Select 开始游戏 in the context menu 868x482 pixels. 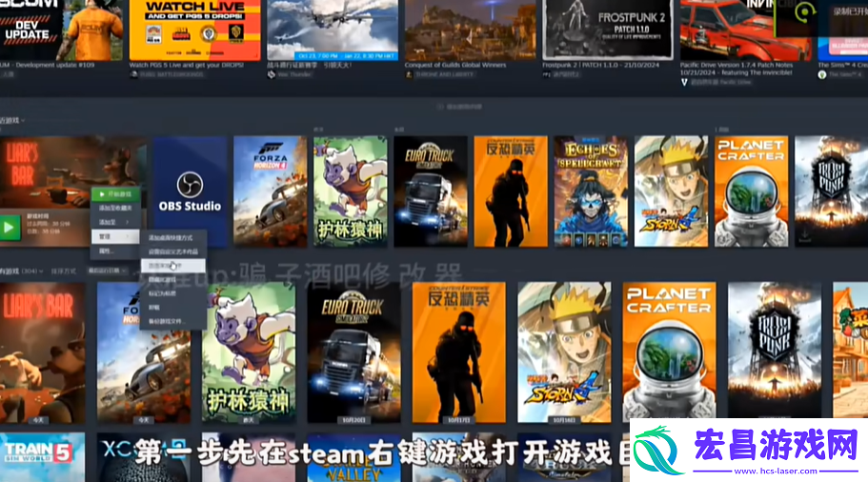click(115, 194)
